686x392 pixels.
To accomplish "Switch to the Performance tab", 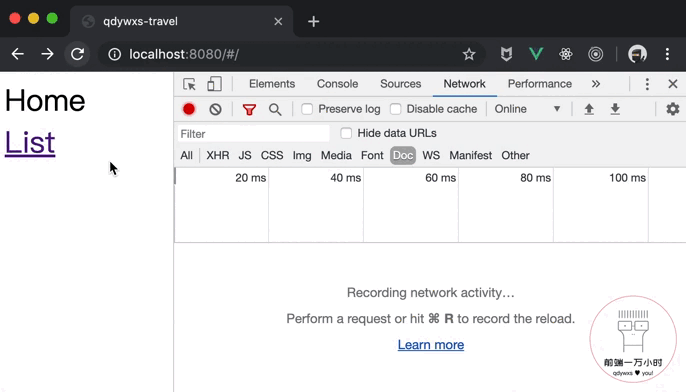I will coord(540,84).
